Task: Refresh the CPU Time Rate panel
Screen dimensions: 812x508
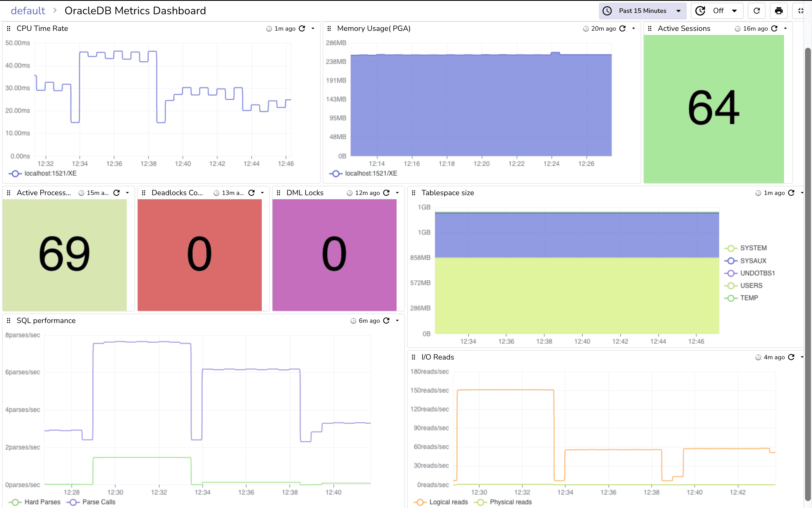Action: [x=303, y=28]
